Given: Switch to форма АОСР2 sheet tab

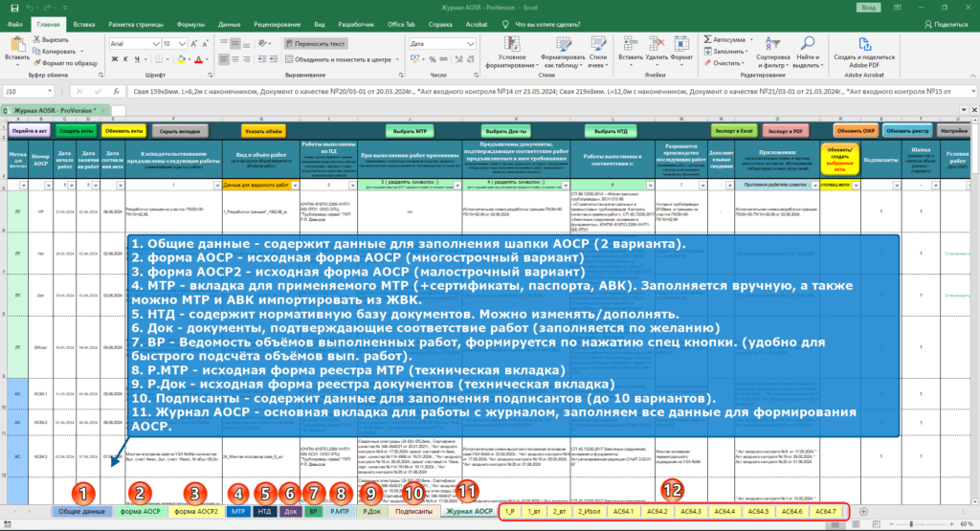Looking at the screenshot, I should click(195, 511).
